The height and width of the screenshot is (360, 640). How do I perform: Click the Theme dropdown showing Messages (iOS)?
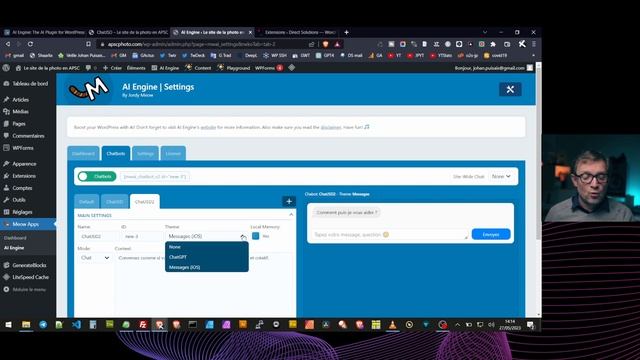[207, 236]
